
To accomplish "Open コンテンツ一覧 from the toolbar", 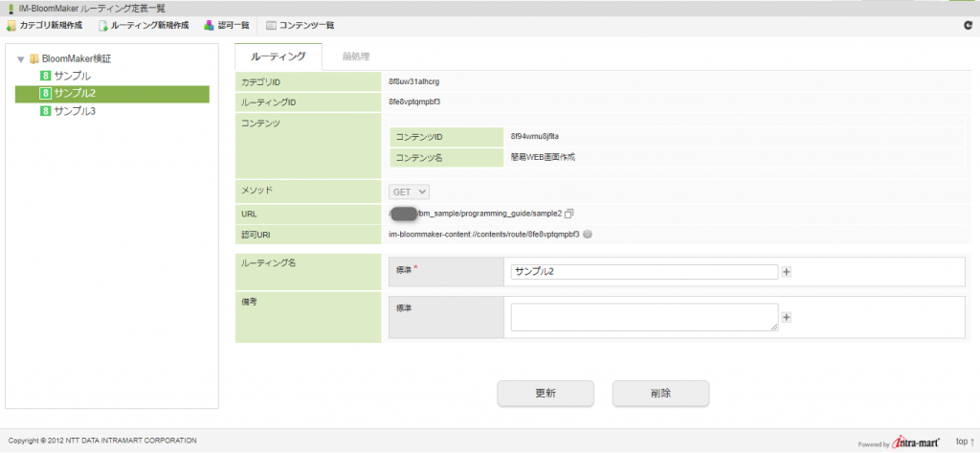I will coord(300,25).
